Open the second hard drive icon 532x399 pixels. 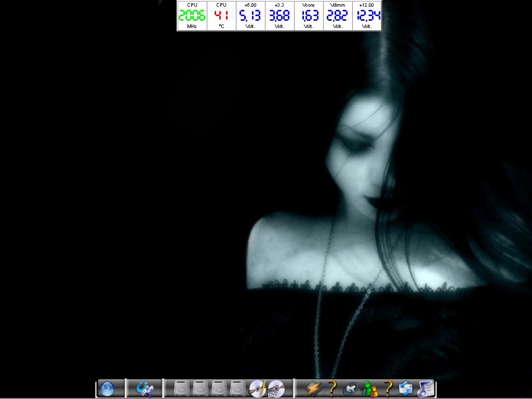coord(201,389)
